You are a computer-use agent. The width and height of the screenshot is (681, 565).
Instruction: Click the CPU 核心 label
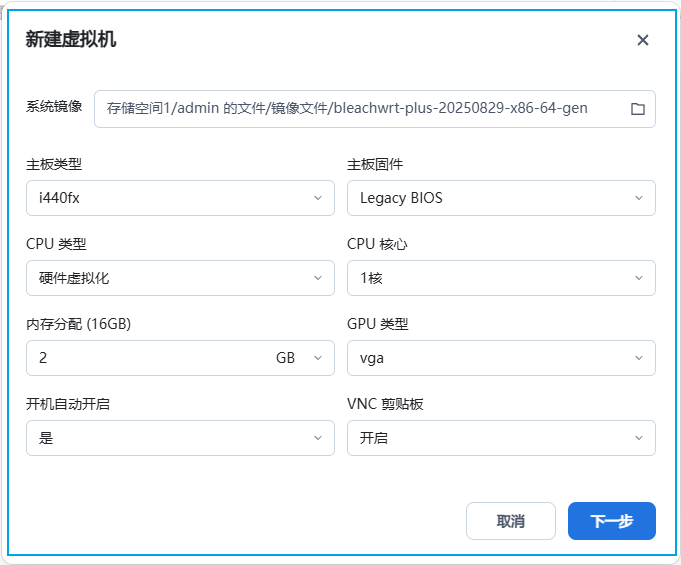point(377,244)
